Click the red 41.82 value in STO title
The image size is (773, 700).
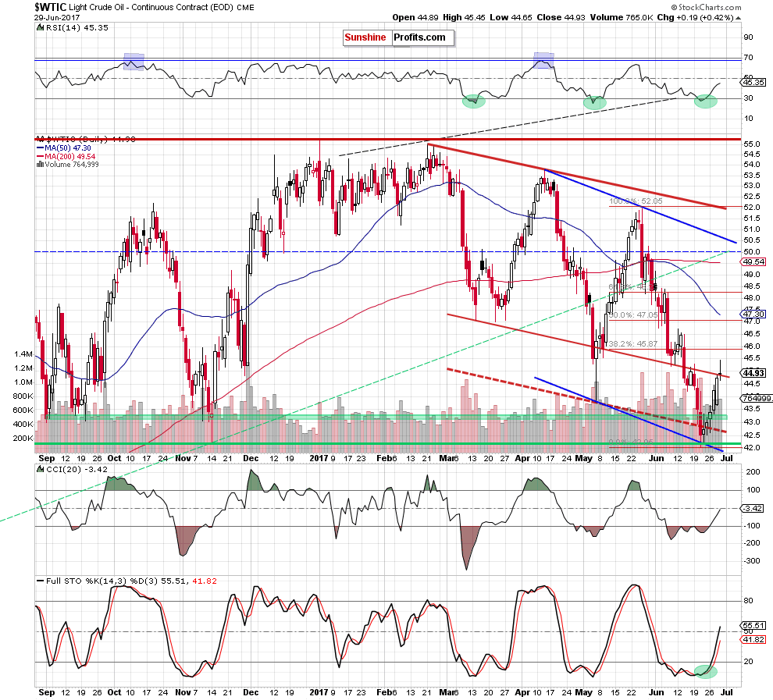[204, 581]
